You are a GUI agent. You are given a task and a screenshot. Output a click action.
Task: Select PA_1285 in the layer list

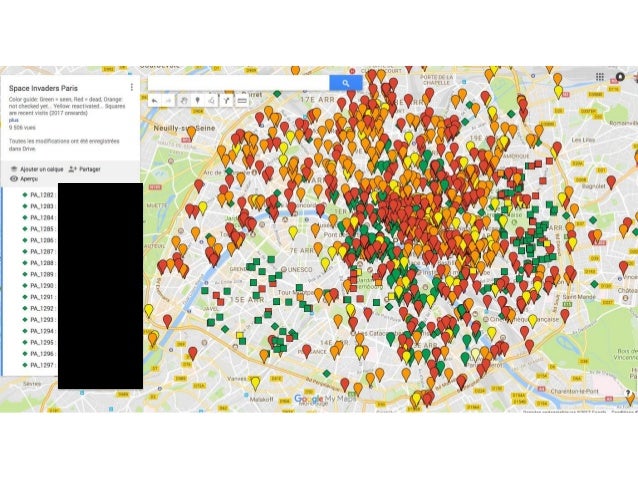(39, 229)
